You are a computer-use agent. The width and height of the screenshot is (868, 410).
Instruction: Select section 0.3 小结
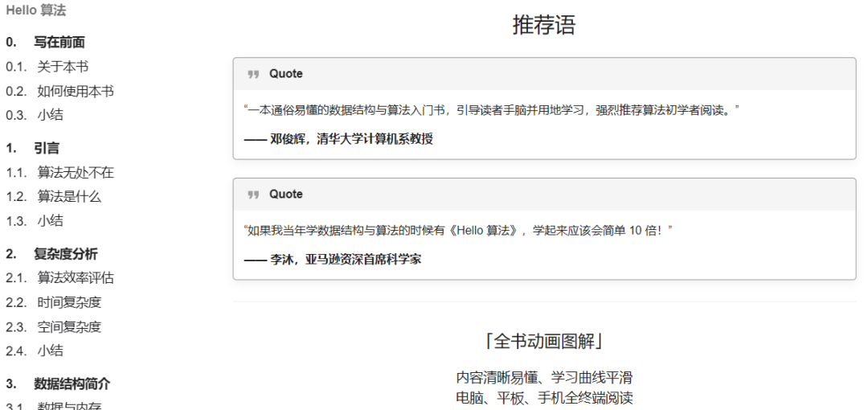click(x=35, y=115)
